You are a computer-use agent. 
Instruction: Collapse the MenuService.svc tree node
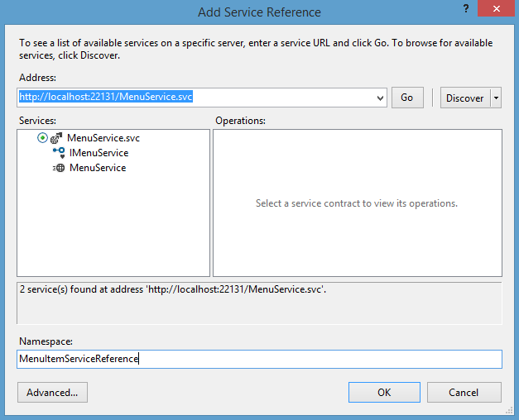(x=42, y=138)
